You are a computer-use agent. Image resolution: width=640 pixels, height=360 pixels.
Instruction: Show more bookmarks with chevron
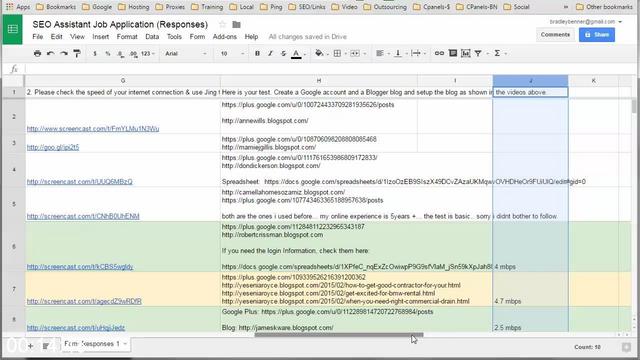pyautogui.click(x=566, y=7)
